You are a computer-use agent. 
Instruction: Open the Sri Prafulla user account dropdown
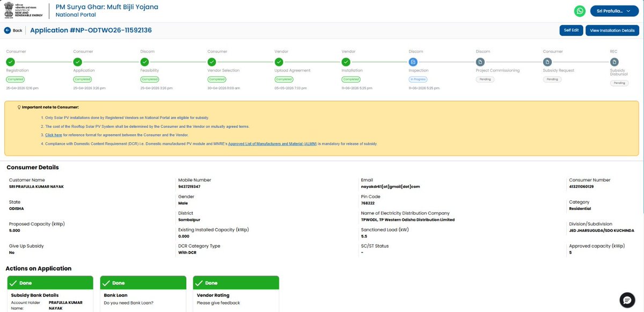click(614, 11)
